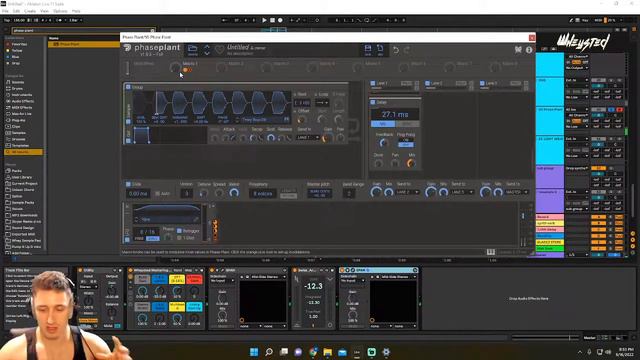Toggle the Utility device on/off button
The image size is (640, 360).
tap(80, 270)
